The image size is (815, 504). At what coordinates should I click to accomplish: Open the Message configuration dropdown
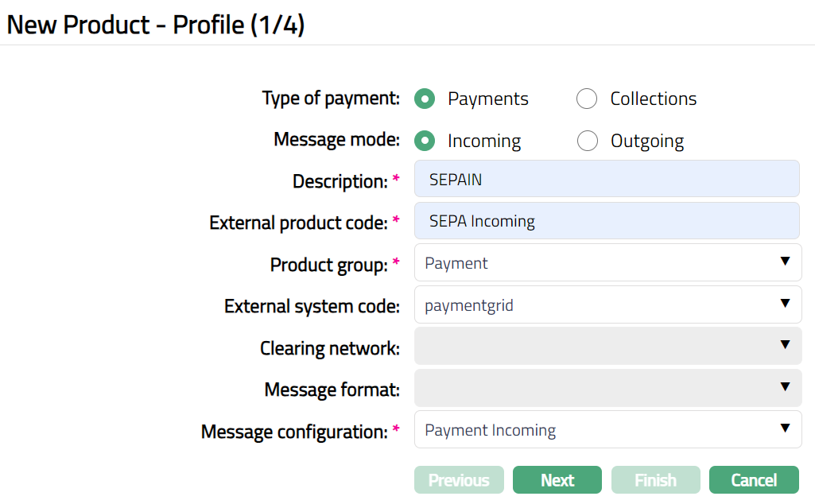607,430
